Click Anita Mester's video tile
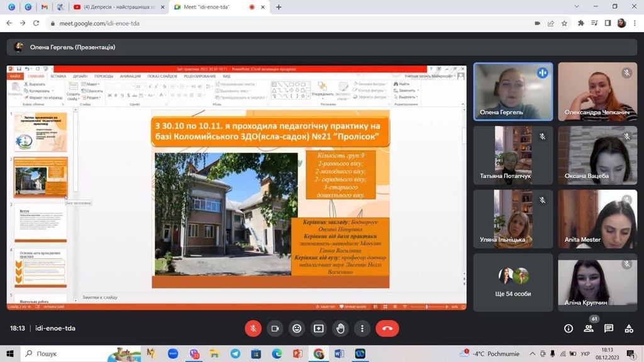Image resolution: width=644 pixels, height=362 pixels. (597, 219)
